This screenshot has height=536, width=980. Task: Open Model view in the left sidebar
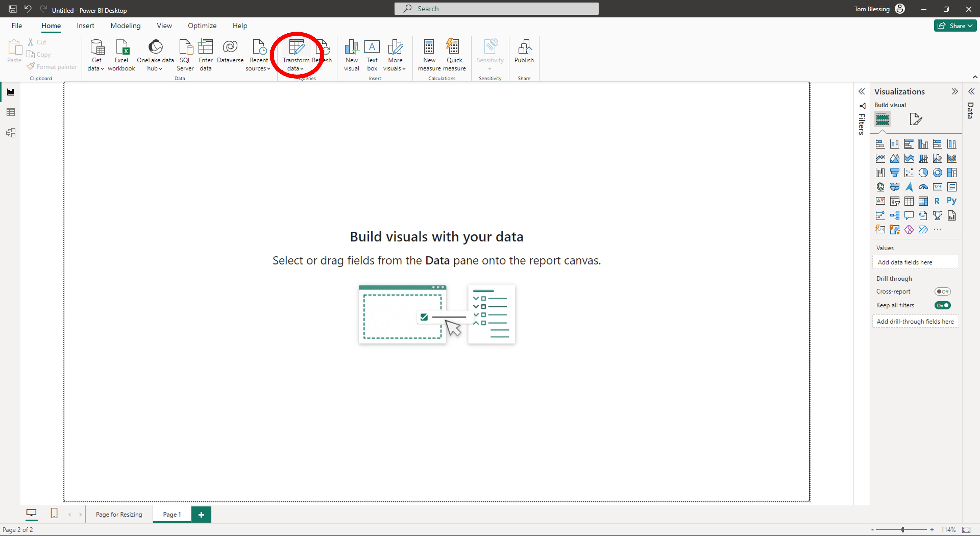pos(10,132)
